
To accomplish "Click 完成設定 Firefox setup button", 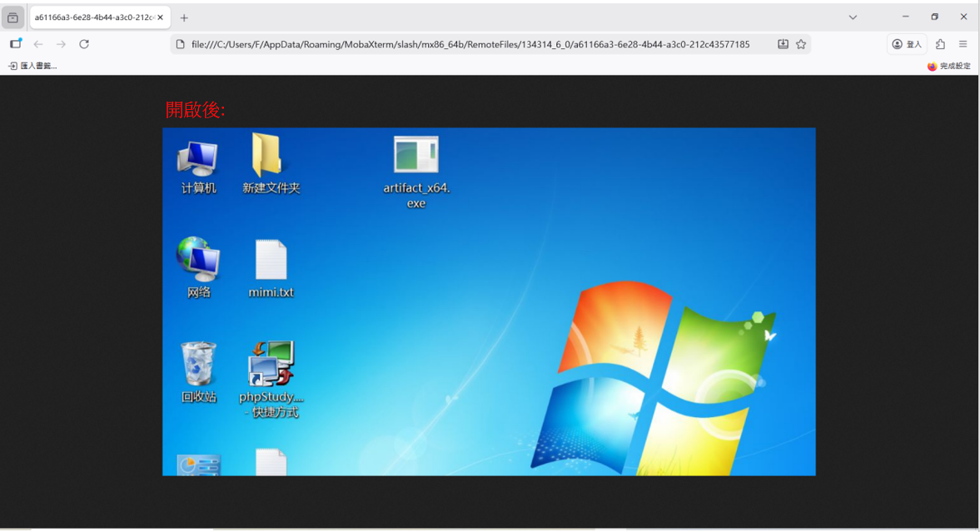I will pos(948,66).
